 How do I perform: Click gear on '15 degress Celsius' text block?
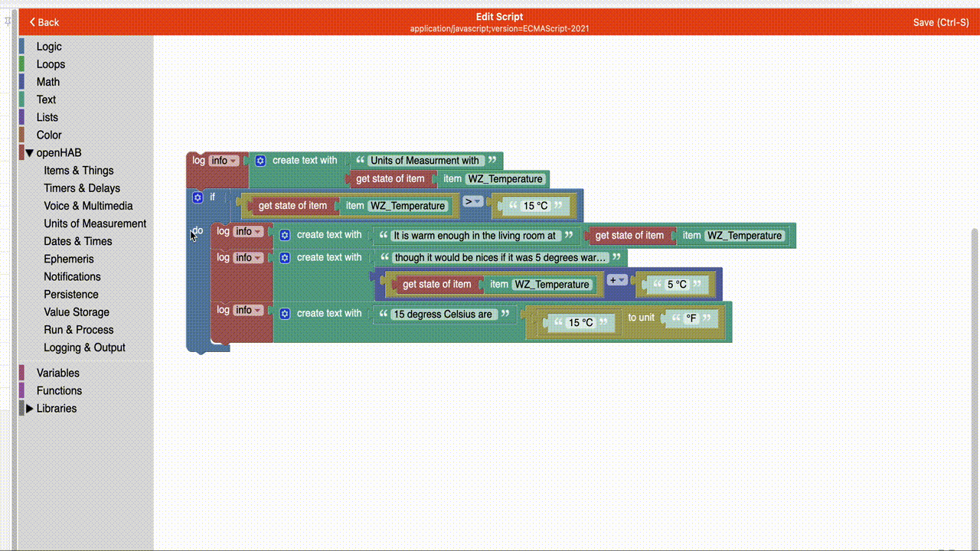[x=285, y=314]
